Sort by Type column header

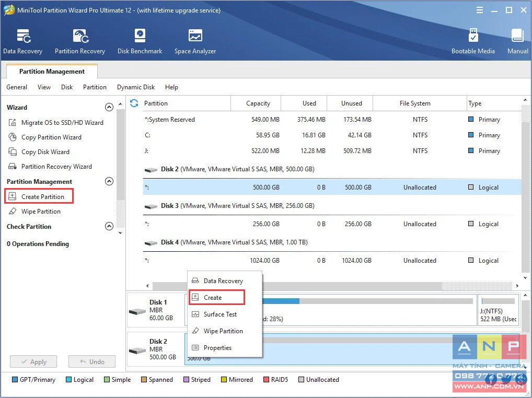click(x=494, y=103)
